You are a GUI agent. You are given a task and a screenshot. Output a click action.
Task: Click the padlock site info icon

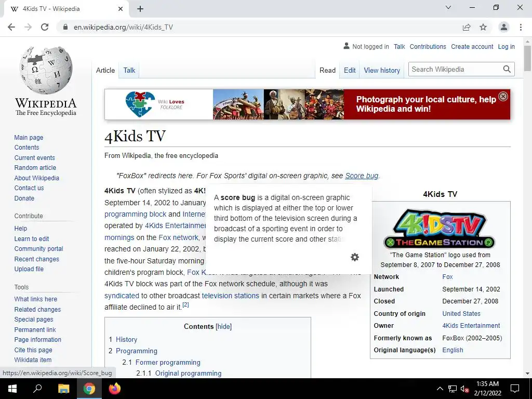(65, 27)
